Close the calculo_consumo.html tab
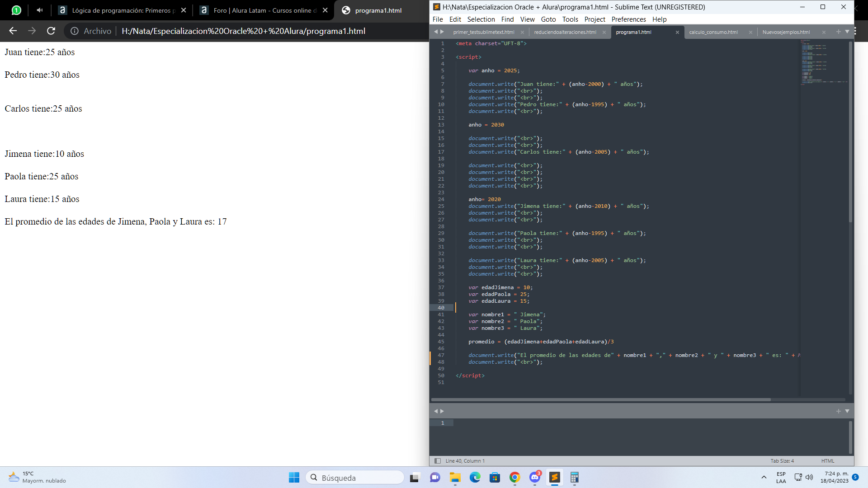The image size is (868, 488). (750, 32)
